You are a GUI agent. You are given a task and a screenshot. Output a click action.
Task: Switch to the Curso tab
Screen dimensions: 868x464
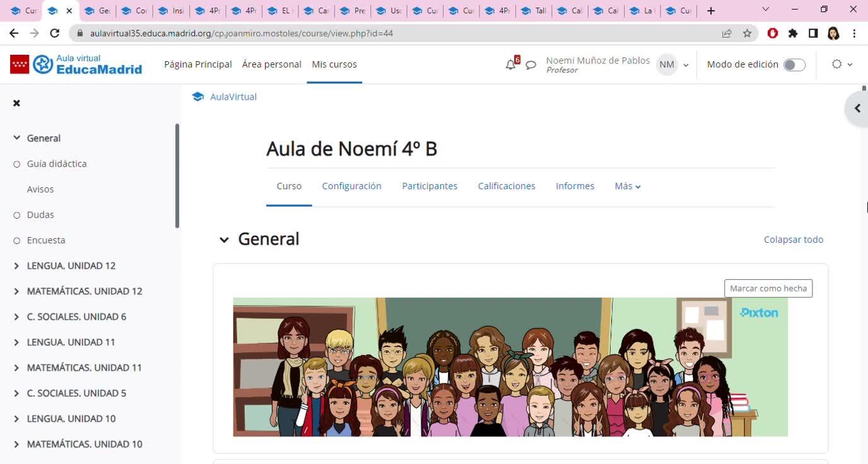click(x=289, y=186)
